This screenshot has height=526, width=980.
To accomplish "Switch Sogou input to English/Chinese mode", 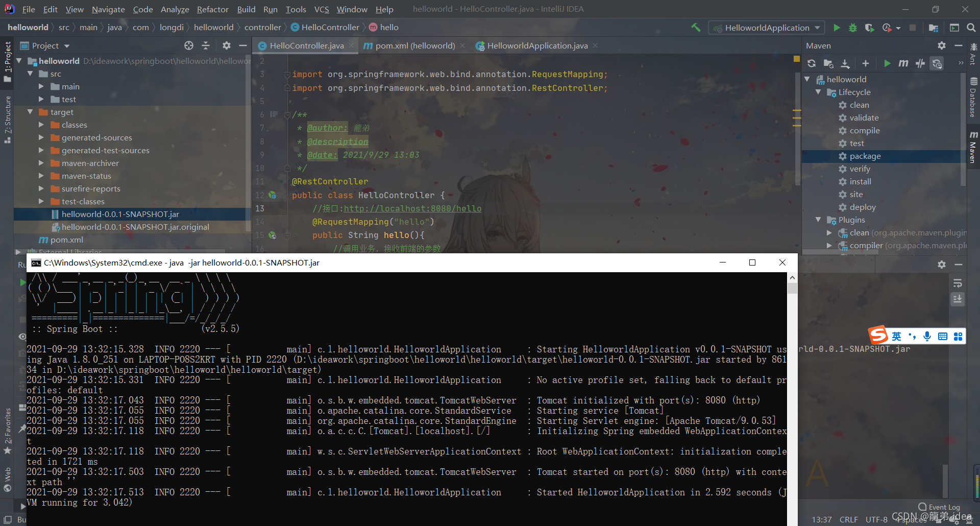I will click(x=897, y=336).
